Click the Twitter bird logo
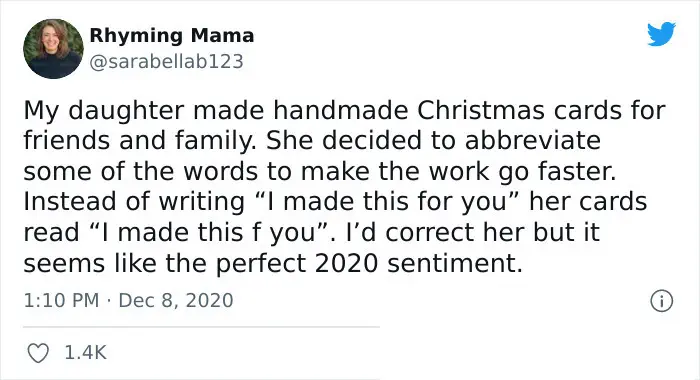 pyautogui.click(x=661, y=33)
